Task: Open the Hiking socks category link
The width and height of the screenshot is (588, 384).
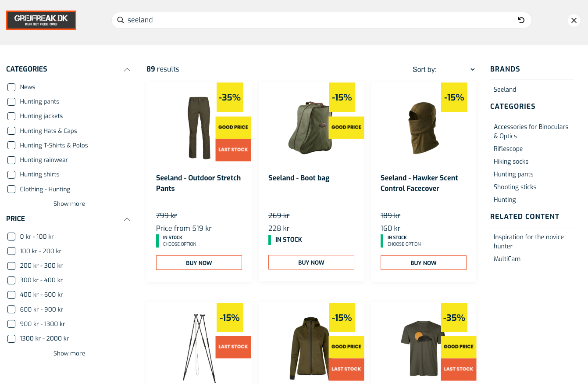Action: [511, 161]
